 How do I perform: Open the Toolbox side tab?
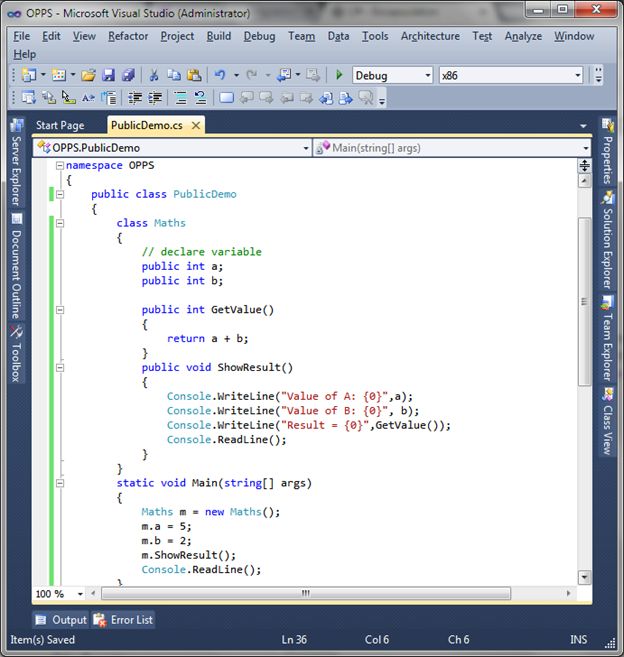click(16, 353)
